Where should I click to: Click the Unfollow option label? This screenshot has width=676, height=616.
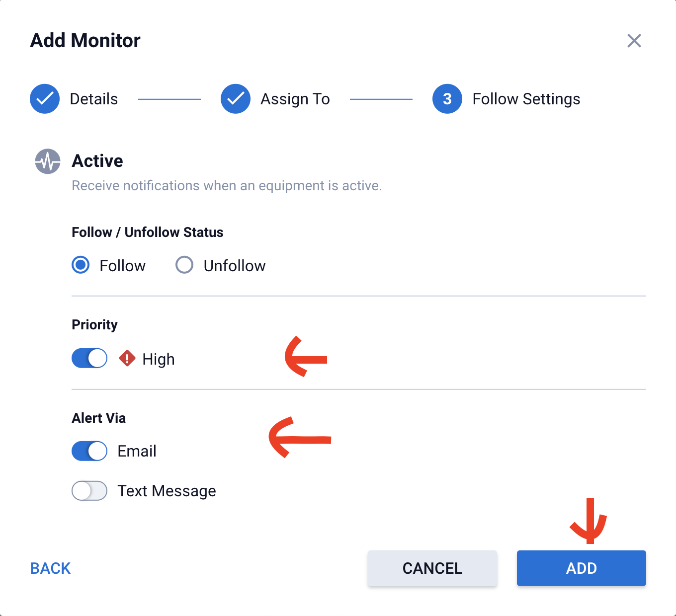coord(235,266)
